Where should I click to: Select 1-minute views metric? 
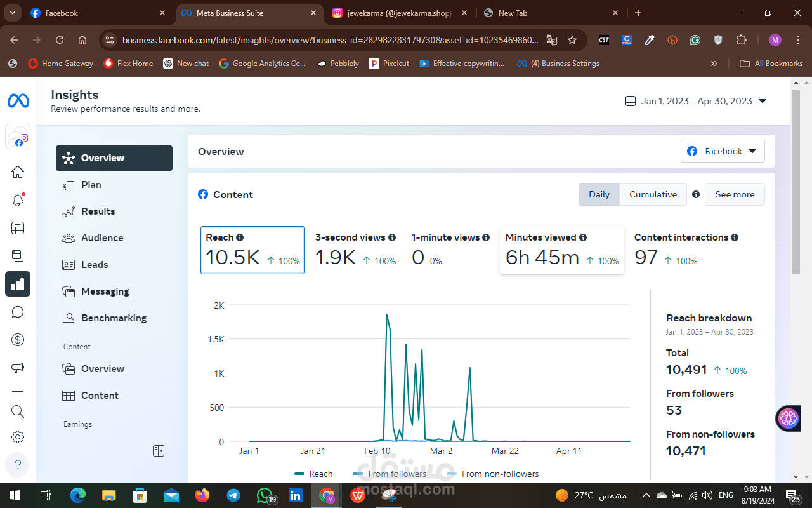tap(450, 250)
